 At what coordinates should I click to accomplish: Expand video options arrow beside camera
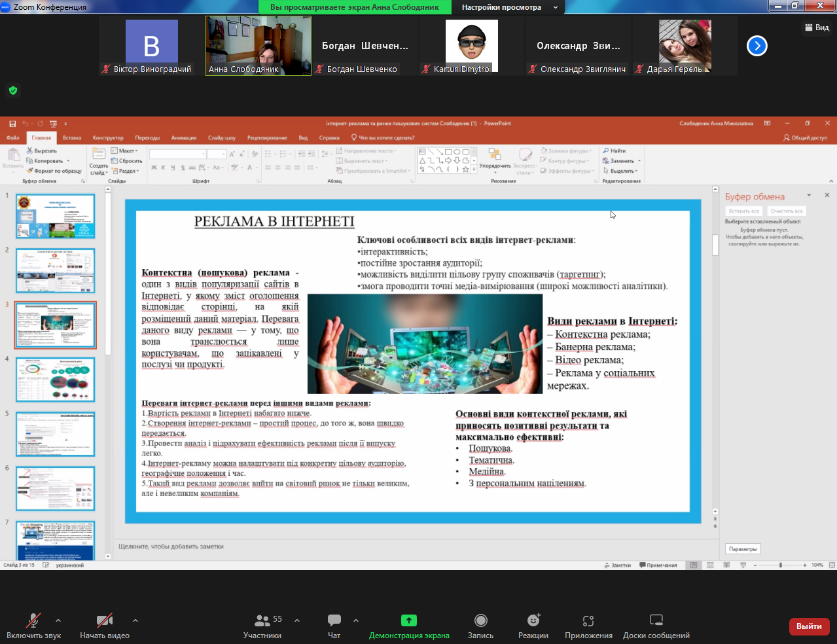pyautogui.click(x=135, y=620)
